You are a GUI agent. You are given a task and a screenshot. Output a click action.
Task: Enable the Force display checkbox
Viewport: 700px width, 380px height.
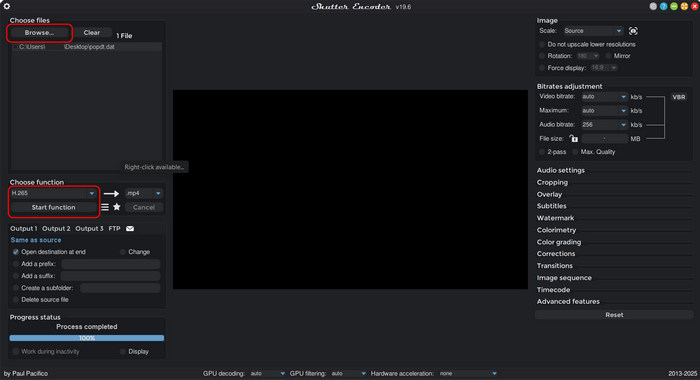coord(542,68)
